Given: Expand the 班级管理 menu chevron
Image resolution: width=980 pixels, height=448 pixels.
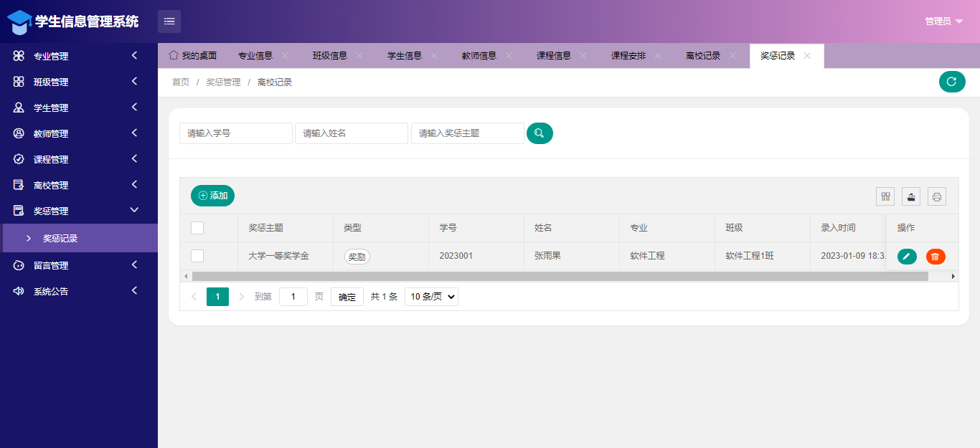Looking at the screenshot, I should [x=134, y=82].
